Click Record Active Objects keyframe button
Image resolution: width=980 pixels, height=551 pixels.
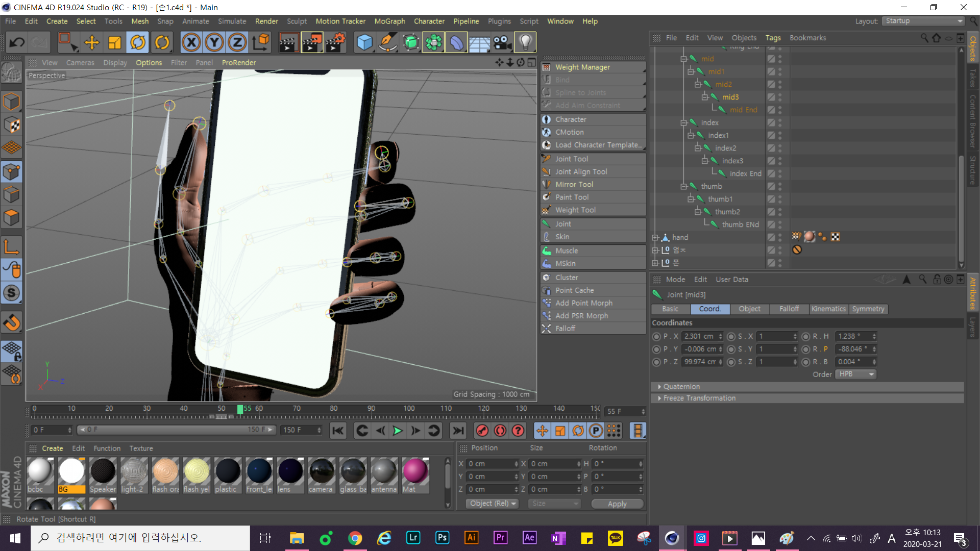(x=482, y=431)
